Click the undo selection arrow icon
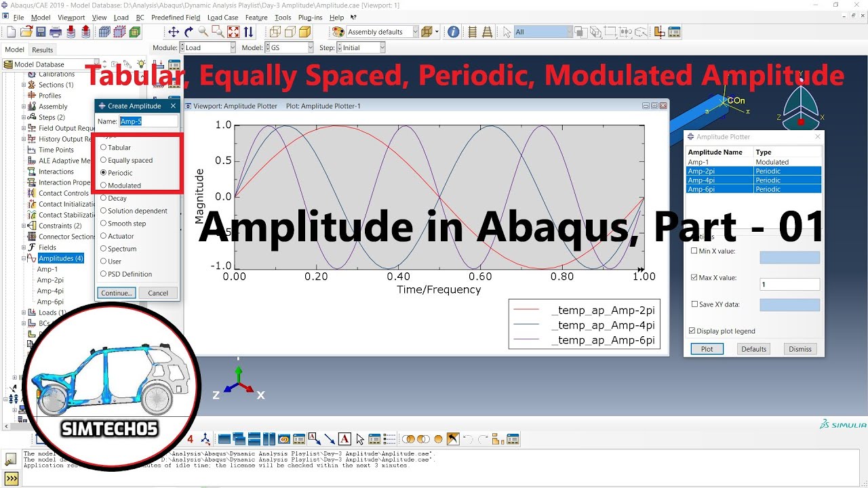 point(468,439)
